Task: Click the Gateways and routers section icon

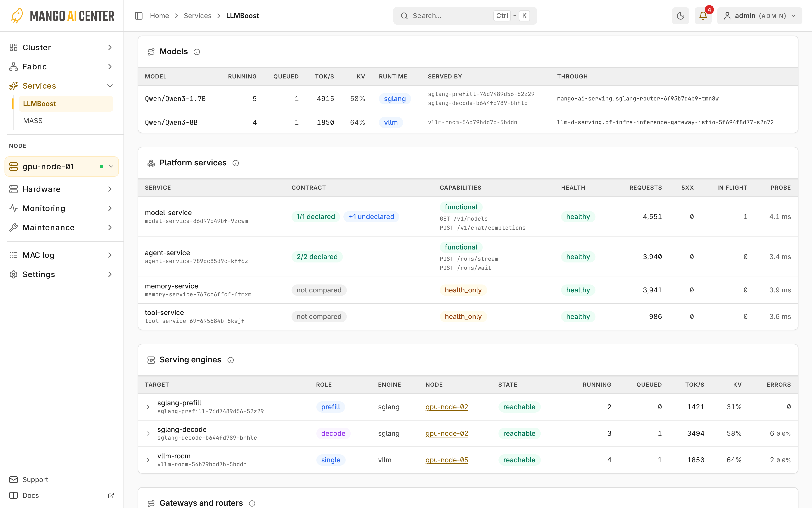Action: pyautogui.click(x=151, y=503)
